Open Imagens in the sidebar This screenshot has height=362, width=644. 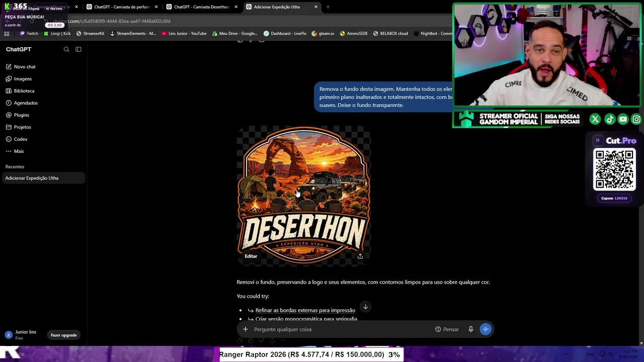pos(23,79)
